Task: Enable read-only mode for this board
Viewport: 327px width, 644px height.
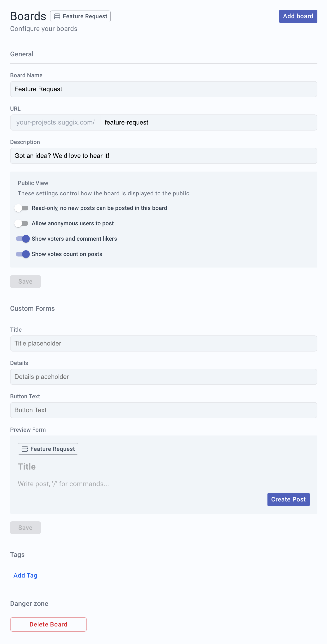Action: [x=22, y=208]
